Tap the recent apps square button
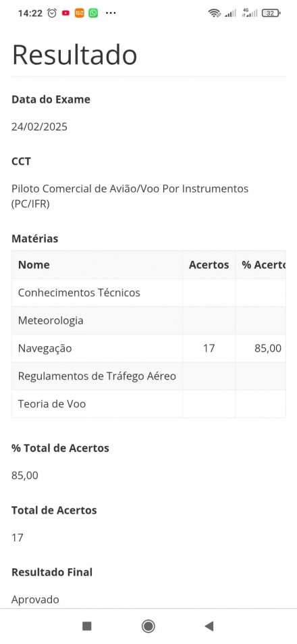 pyautogui.click(x=87, y=626)
